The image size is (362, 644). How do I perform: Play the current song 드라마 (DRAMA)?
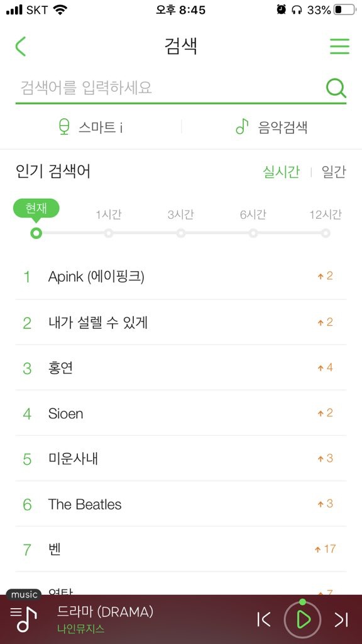pos(304,619)
